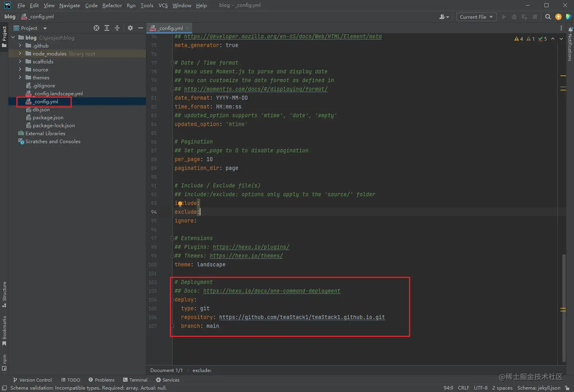Open Project panel settings gear
This screenshot has height=392, width=574.
[x=130, y=28]
